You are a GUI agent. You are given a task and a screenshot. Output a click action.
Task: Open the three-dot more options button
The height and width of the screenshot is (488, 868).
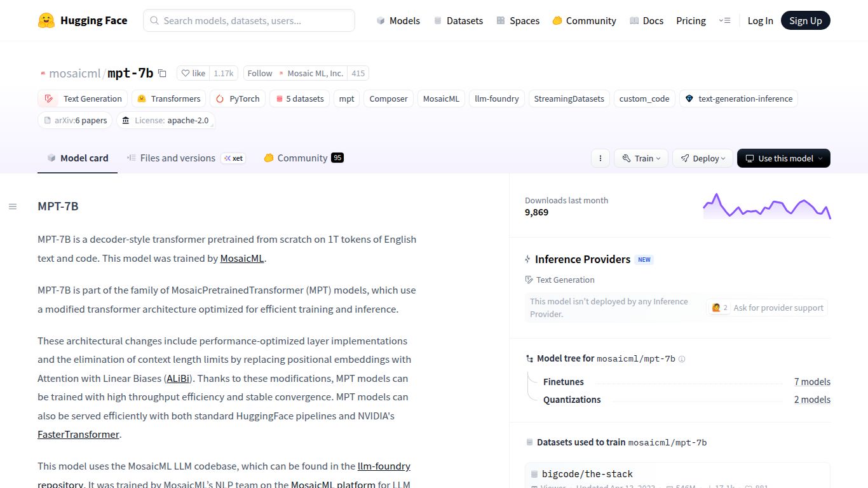click(x=600, y=158)
